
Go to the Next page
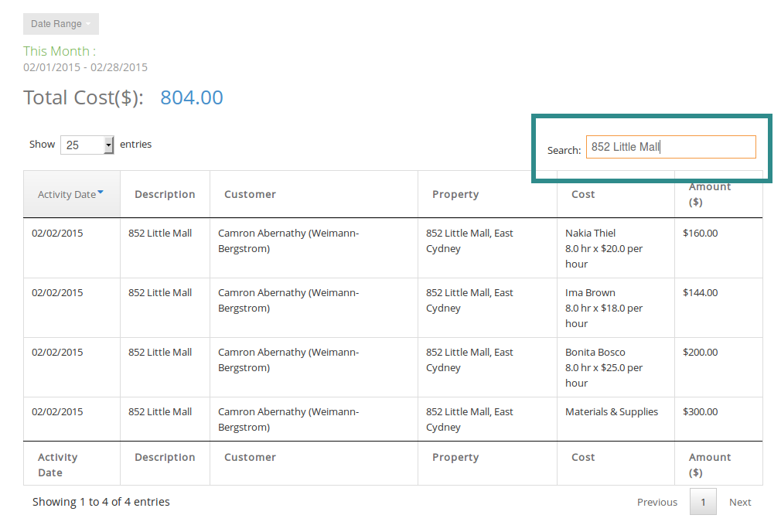click(x=740, y=502)
